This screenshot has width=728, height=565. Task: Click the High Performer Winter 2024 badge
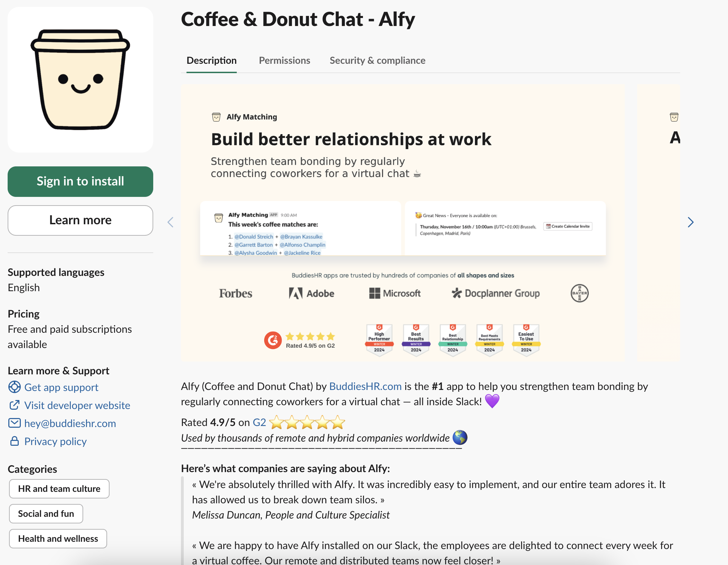[379, 339]
